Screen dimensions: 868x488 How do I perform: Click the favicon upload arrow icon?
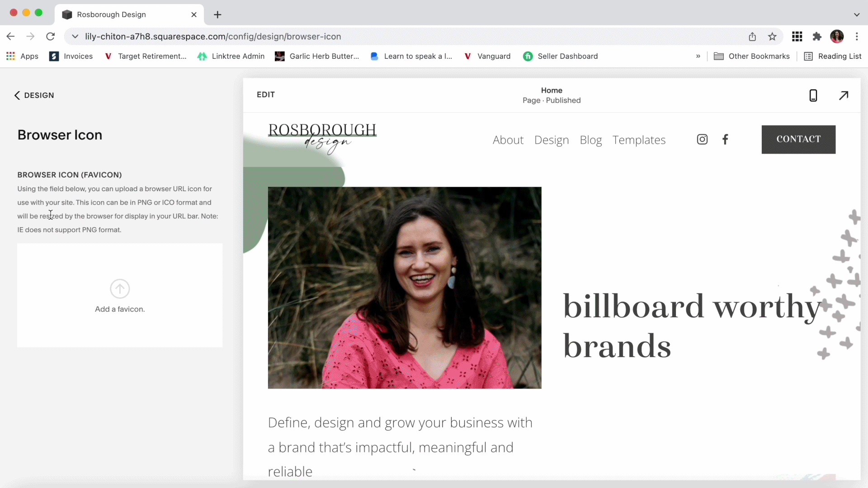tap(120, 289)
